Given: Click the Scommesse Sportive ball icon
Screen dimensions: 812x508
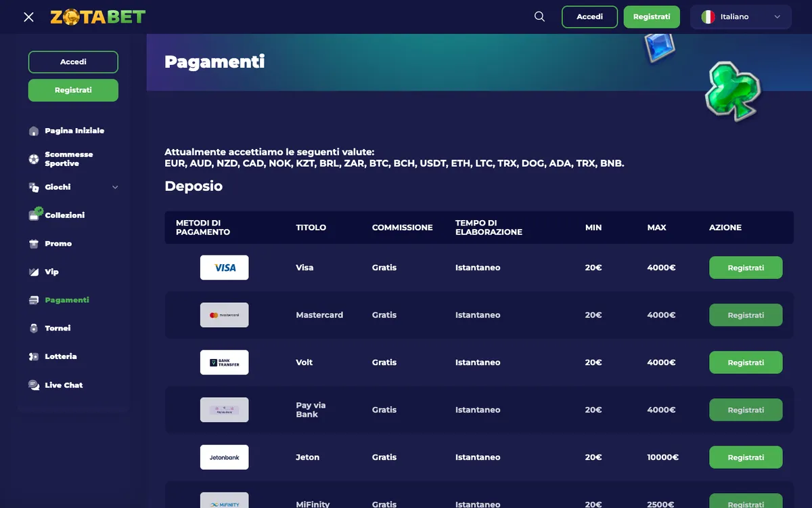Looking at the screenshot, I should pyautogui.click(x=34, y=159).
